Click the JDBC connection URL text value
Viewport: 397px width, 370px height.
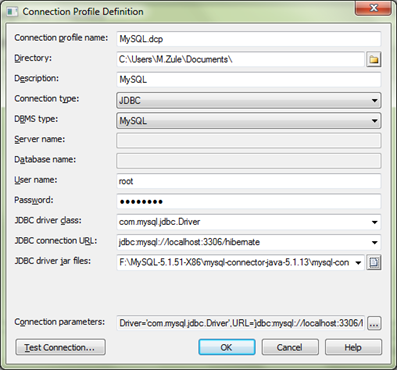189,242
